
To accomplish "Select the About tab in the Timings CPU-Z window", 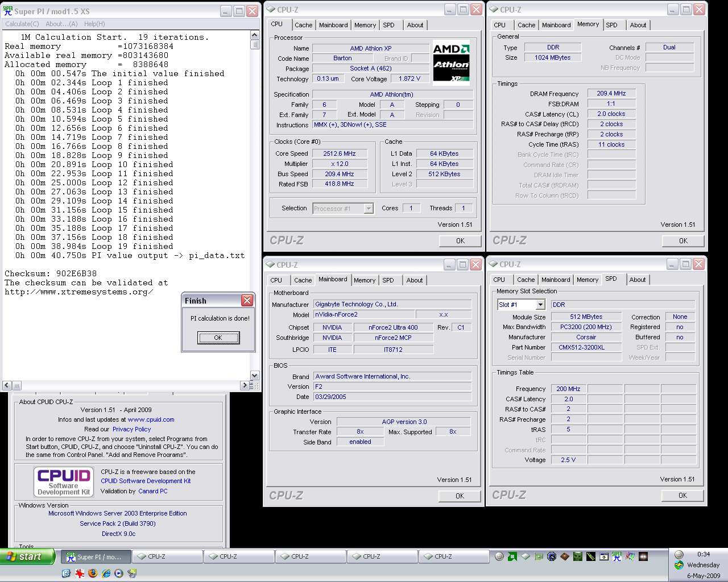I will click(x=638, y=25).
